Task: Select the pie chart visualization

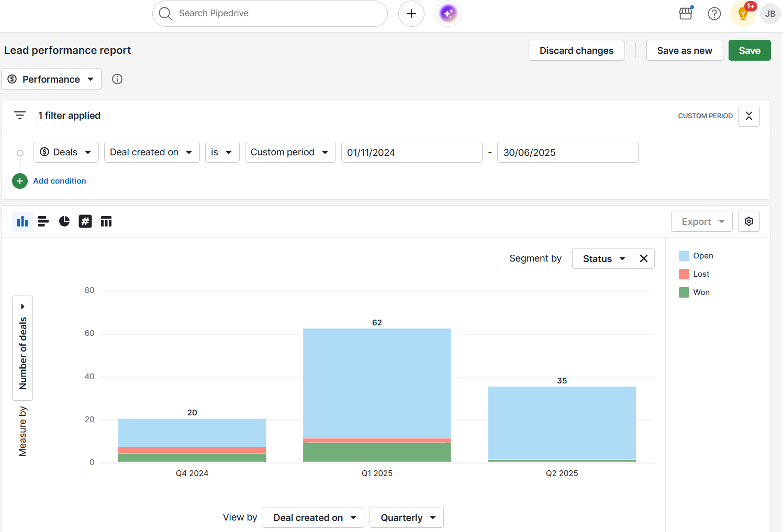Action: 64,221
